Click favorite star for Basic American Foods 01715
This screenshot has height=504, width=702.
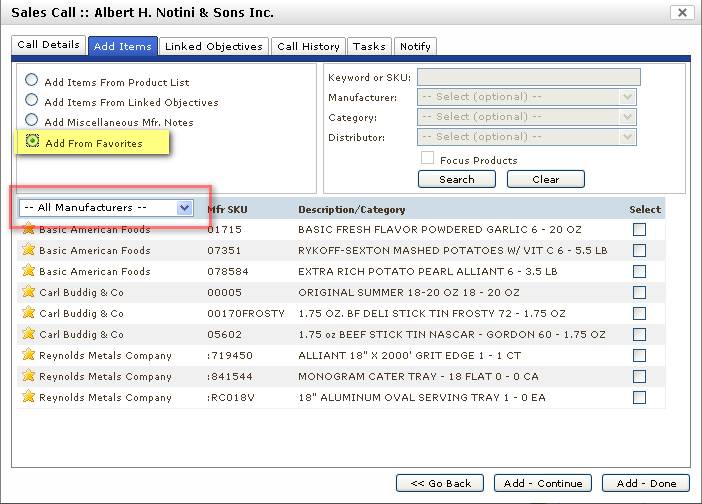28,229
